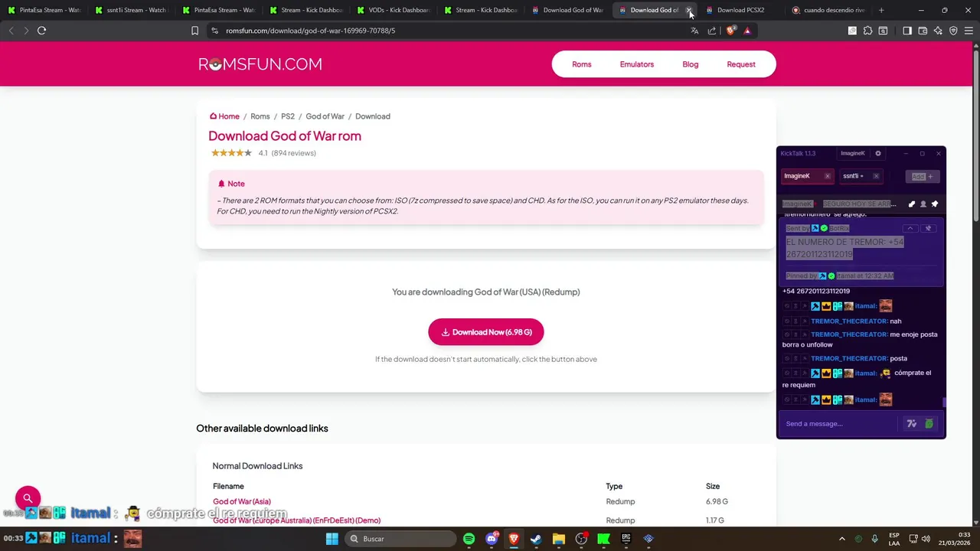The width and height of the screenshot is (980, 551).
Task: Open God of War (Asia) download link
Action: [242, 501]
